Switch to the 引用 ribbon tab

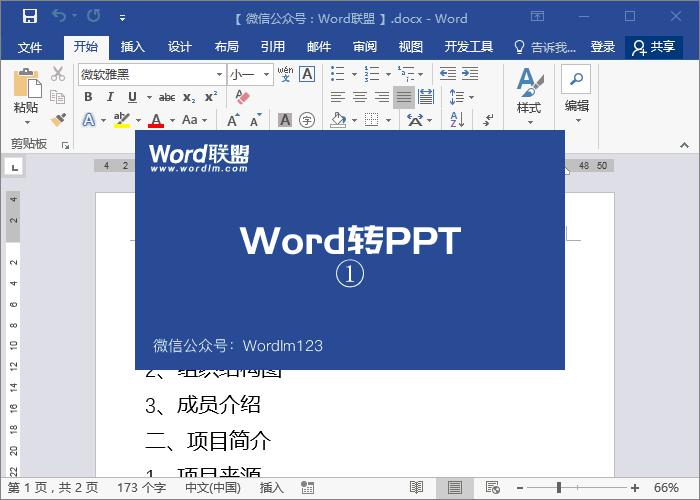[x=273, y=46]
